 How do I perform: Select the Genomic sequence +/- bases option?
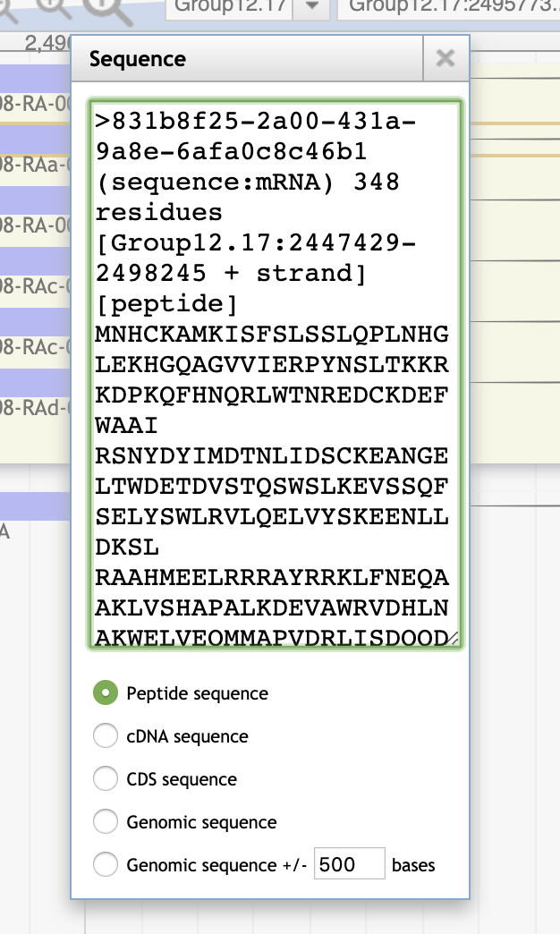[x=106, y=865]
